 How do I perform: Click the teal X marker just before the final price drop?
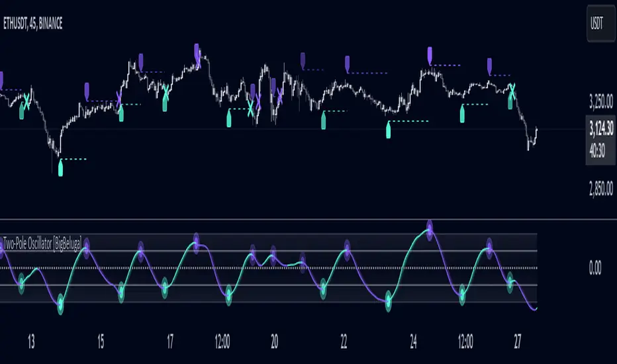point(512,91)
